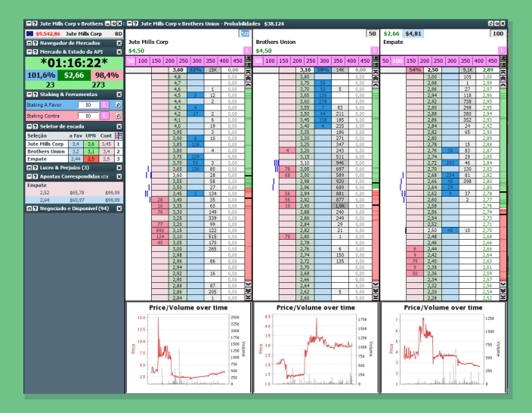Page down the Jute Mills Corp ladder

248,290
